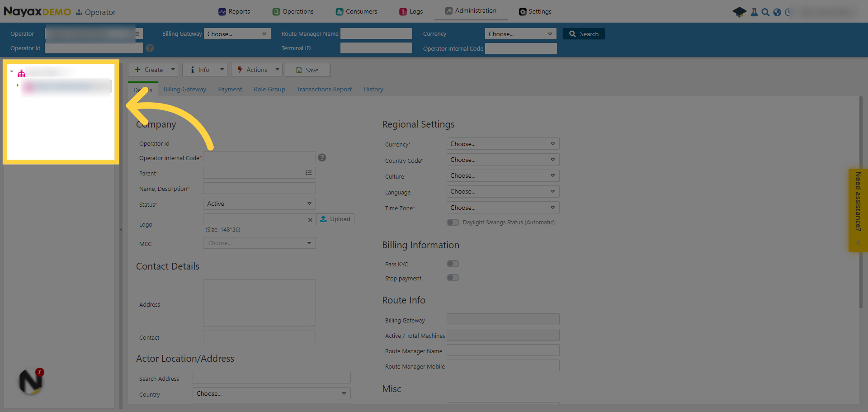The width and height of the screenshot is (868, 412).
Task: Click the Route Manager Name filter field
Action: (376, 34)
